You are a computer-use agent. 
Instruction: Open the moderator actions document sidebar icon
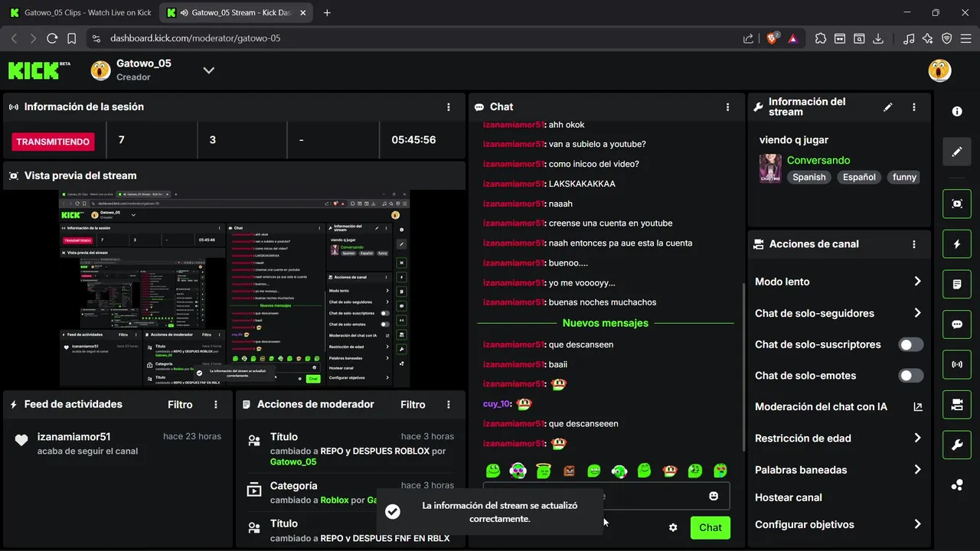pos(957,284)
